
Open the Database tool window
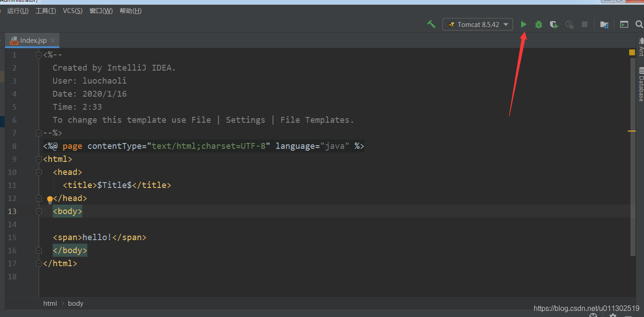[x=641, y=84]
